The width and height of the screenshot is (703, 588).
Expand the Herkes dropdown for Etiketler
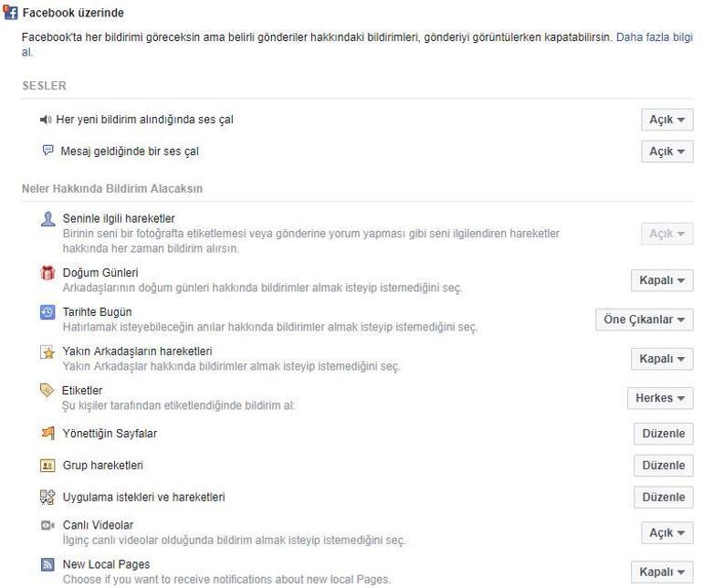click(660, 398)
